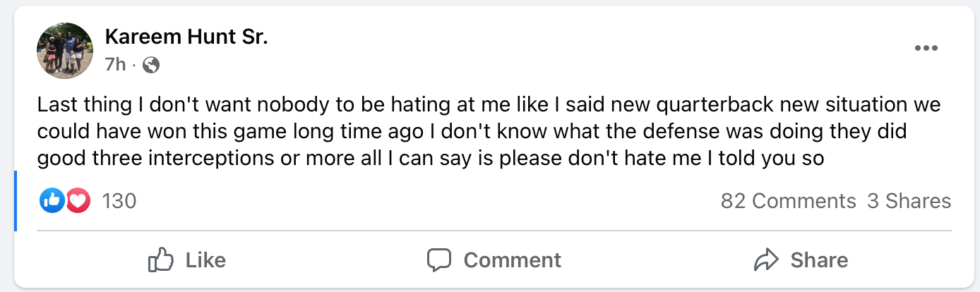The width and height of the screenshot is (980, 292).
Task: Click the speech bubble comment icon
Action: tap(439, 260)
